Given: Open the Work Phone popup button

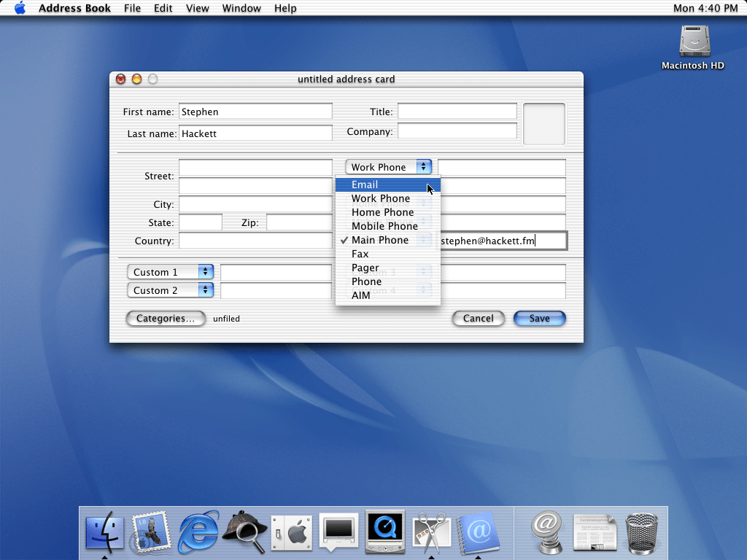Looking at the screenshot, I should tap(388, 167).
